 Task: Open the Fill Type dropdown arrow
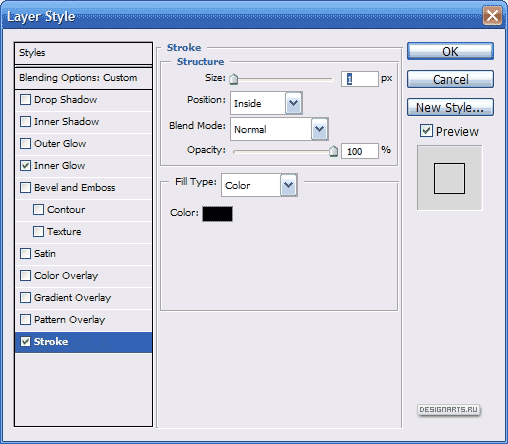(288, 185)
